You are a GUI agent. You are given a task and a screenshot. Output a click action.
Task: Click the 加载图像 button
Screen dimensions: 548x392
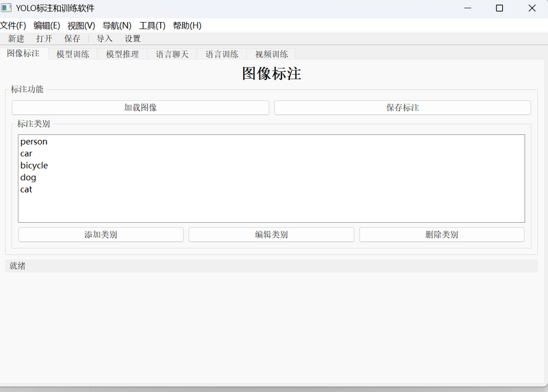pyautogui.click(x=140, y=108)
